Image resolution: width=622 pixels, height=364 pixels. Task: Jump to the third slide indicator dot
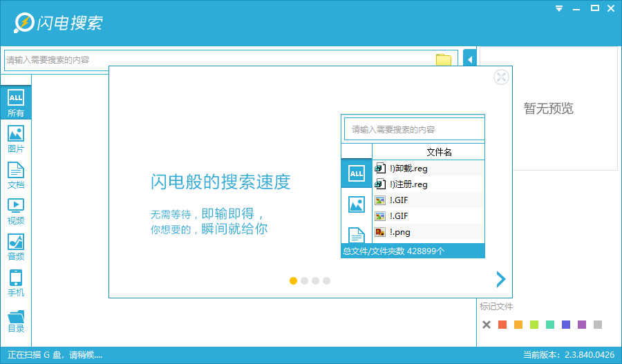coord(315,280)
